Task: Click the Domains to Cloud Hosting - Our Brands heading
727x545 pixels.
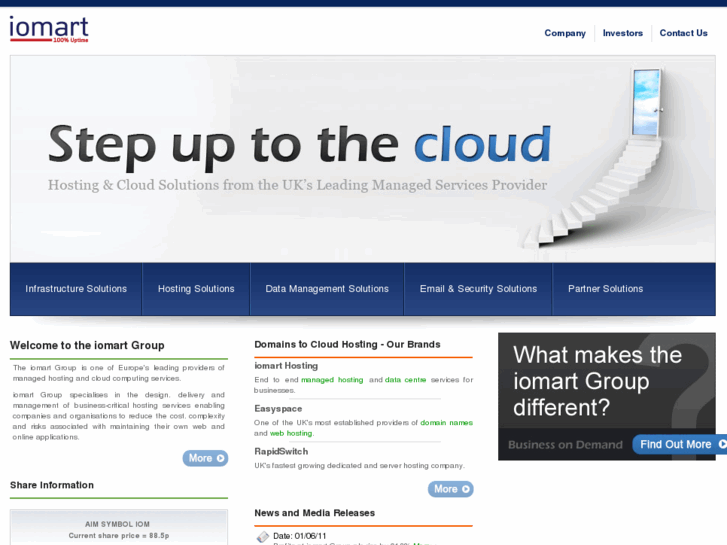Action: pyautogui.click(x=347, y=345)
